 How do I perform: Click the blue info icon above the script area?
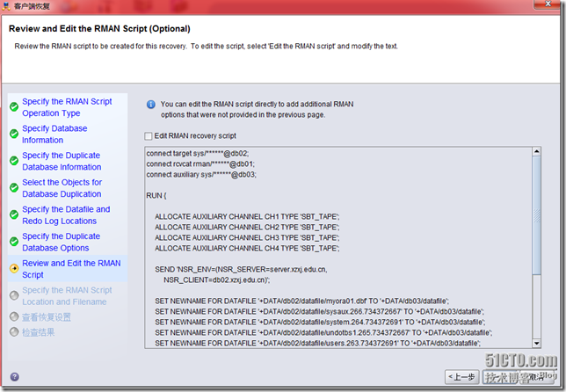151,105
